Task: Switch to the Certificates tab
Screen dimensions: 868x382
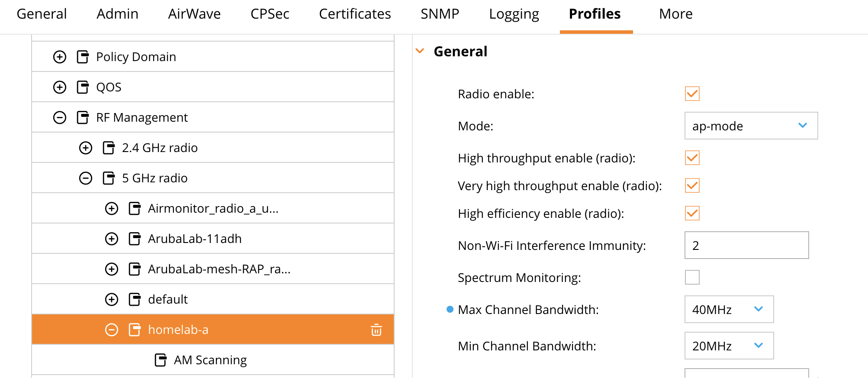Action: point(355,14)
